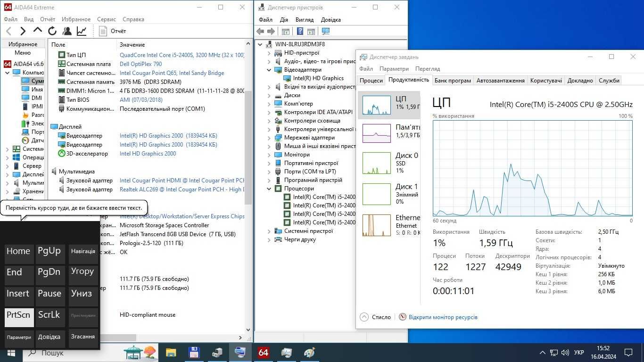Open Вигляд menu in Device Manager

coord(305,20)
